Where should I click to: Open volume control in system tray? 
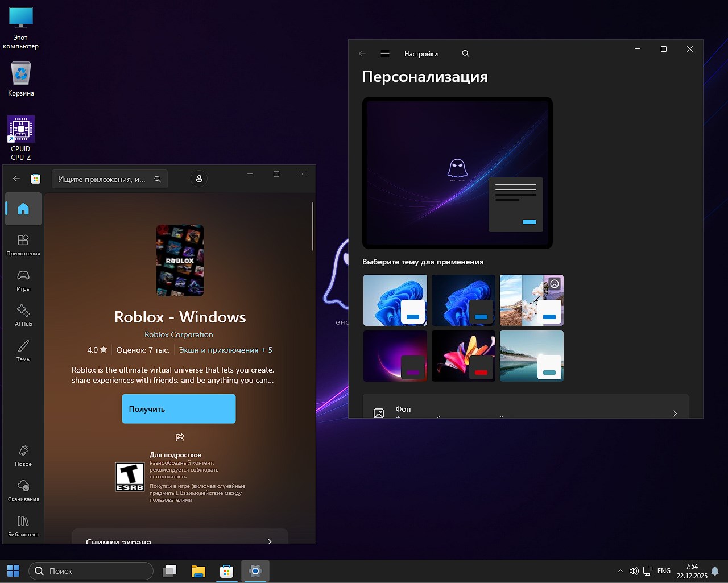(634, 571)
